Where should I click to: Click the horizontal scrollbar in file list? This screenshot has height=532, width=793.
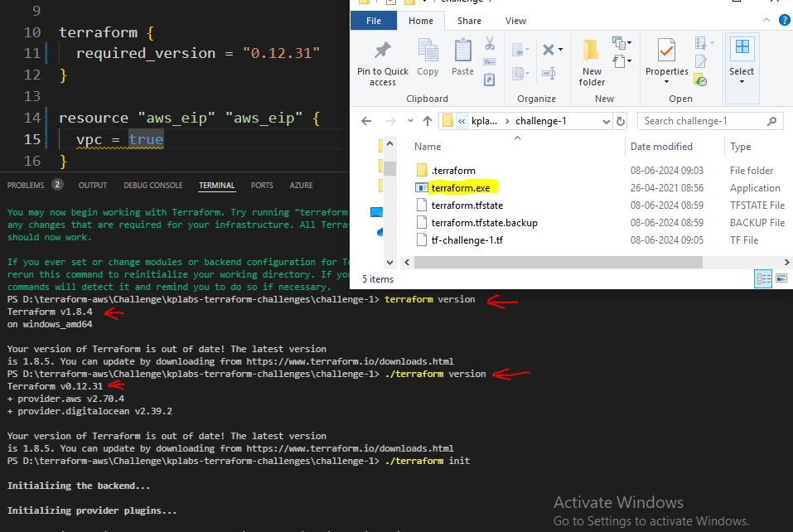click(x=580, y=263)
